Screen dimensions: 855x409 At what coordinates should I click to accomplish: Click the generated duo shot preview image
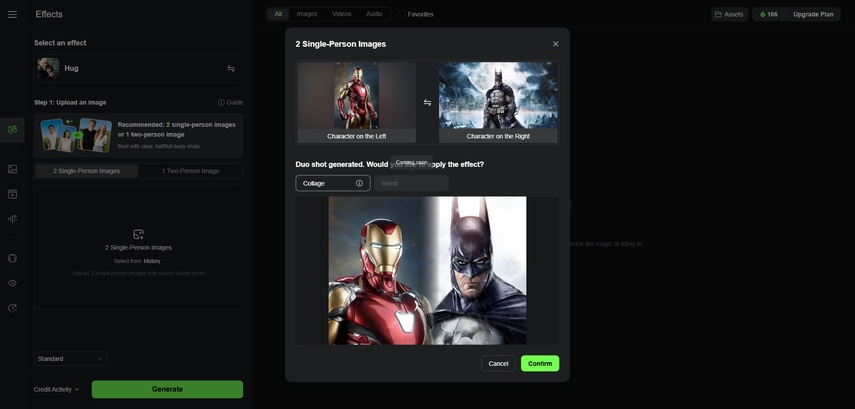tap(428, 270)
